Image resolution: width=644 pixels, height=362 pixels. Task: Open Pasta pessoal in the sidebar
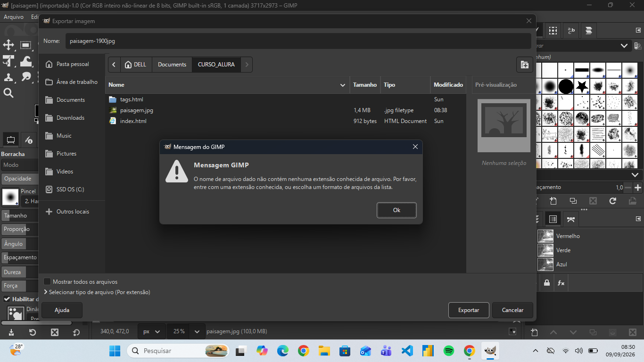pos(72,64)
